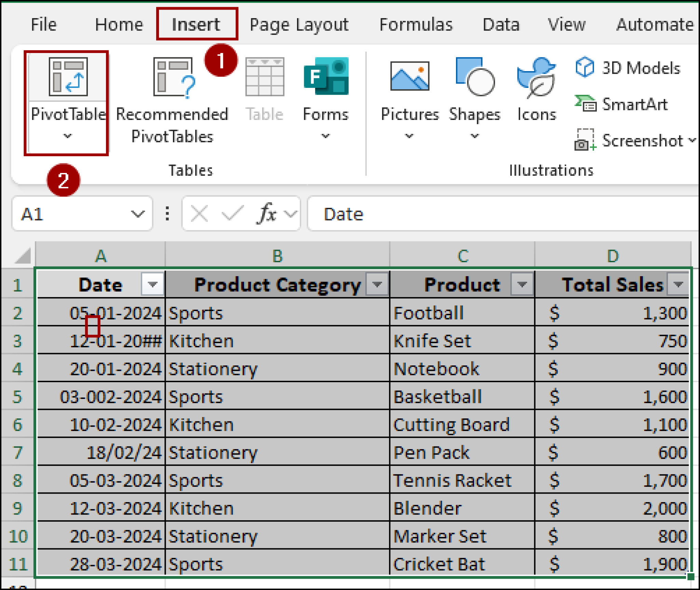Cancel formula entry with the X button
The height and width of the screenshot is (590, 700).
point(199,213)
